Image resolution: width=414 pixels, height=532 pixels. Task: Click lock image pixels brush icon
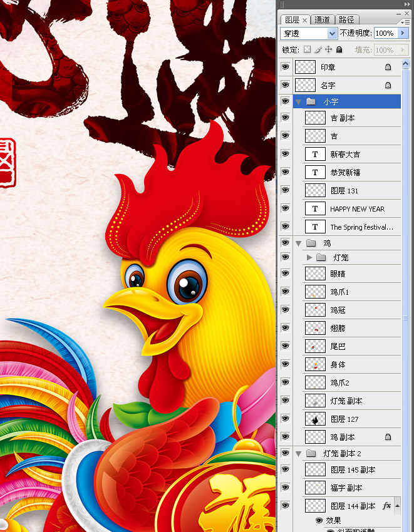pos(318,49)
